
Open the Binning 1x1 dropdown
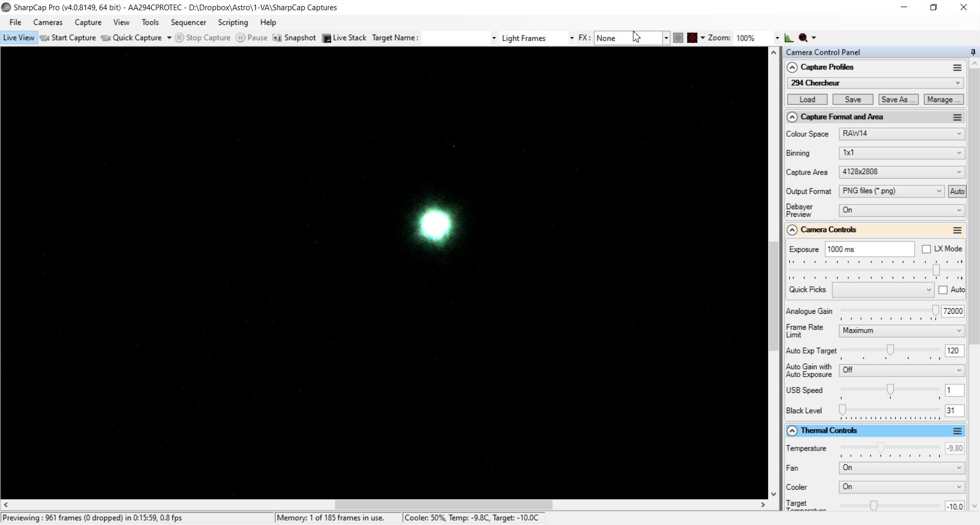pyautogui.click(x=902, y=153)
